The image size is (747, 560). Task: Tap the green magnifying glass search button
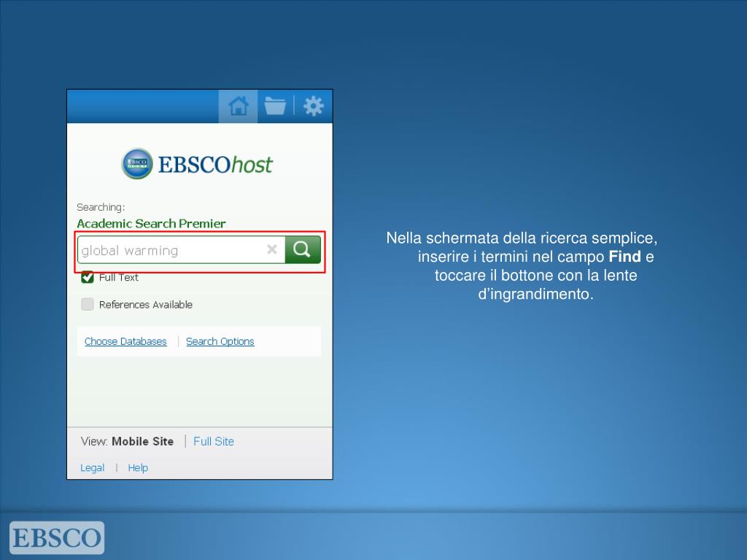(x=303, y=249)
